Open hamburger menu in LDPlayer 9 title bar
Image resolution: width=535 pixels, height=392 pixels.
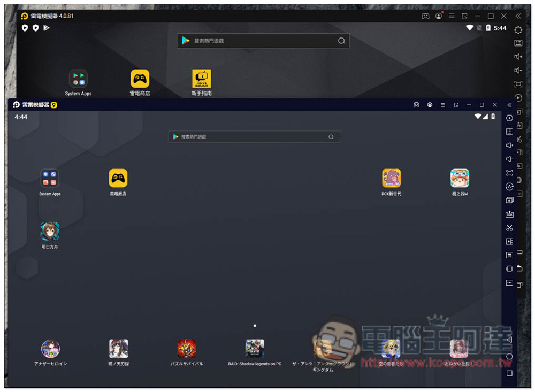pyautogui.click(x=442, y=105)
